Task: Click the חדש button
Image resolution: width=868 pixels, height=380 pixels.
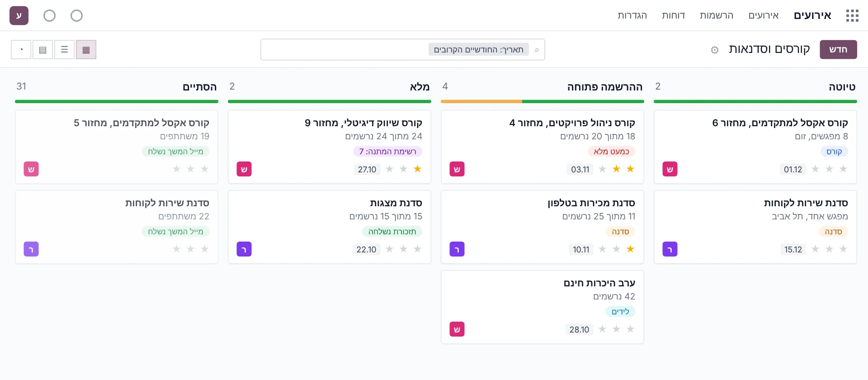Action: [838, 49]
